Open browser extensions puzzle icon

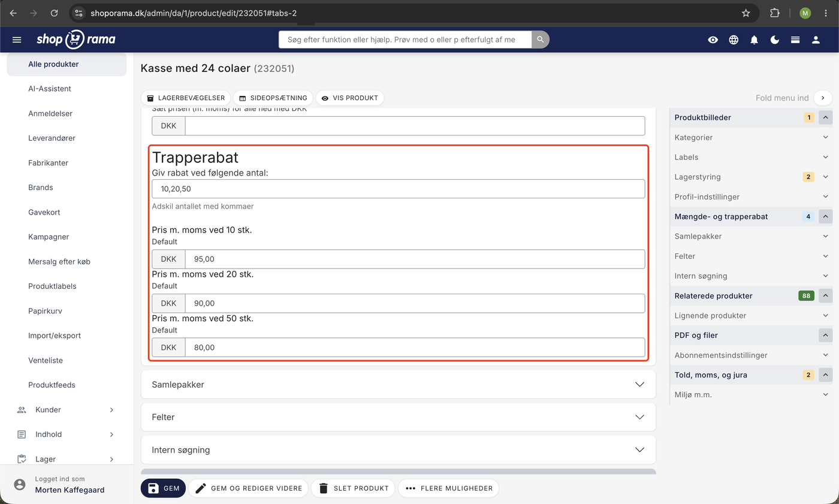point(775,13)
